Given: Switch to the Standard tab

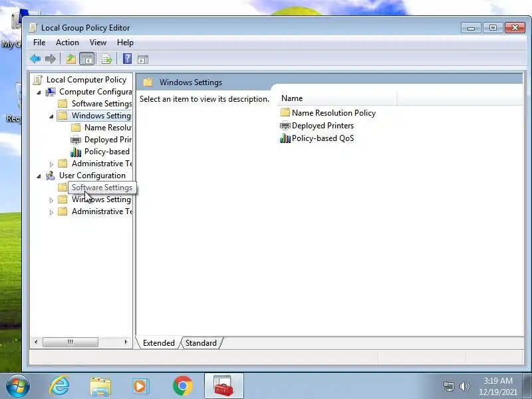Looking at the screenshot, I should pos(201,343).
